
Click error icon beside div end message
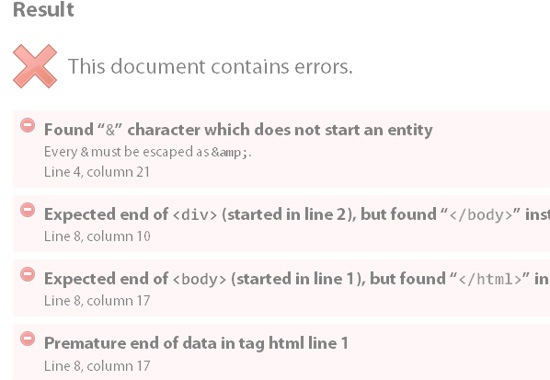(27, 210)
